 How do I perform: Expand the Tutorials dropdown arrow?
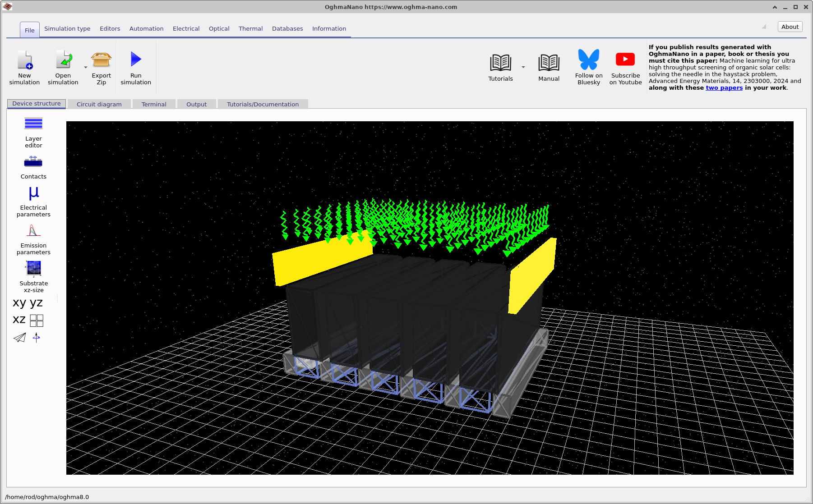pos(522,66)
